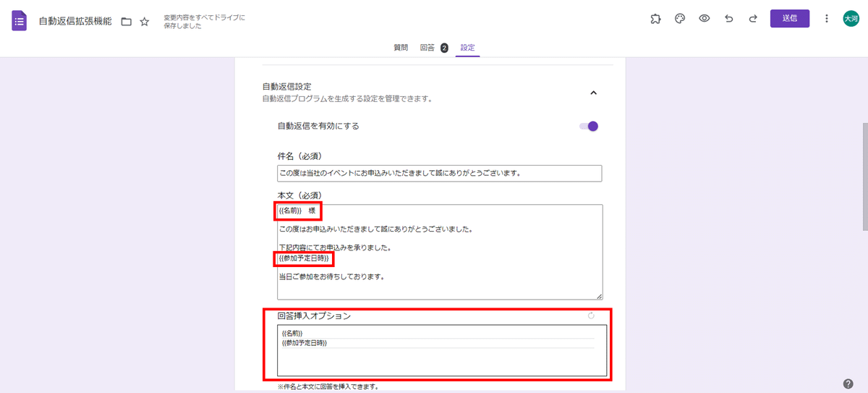The image size is (868, 393).
Task: Undo the last change
Action: [x=728, y=20]
